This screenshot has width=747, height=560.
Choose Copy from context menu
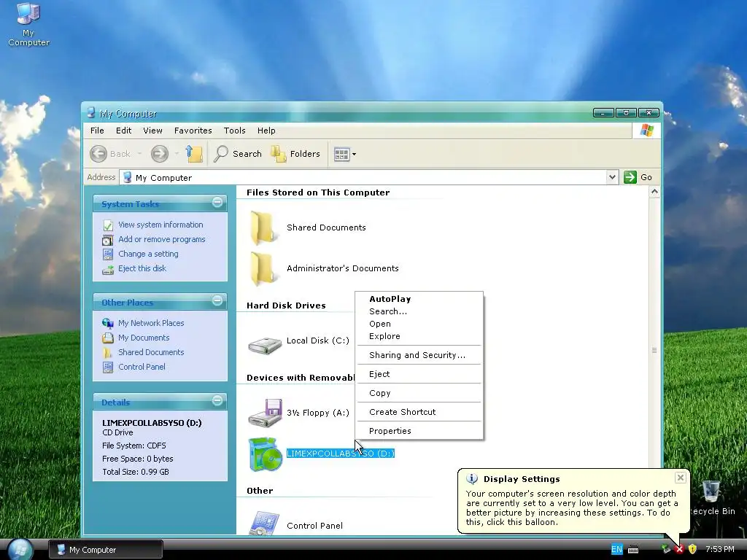419,393
